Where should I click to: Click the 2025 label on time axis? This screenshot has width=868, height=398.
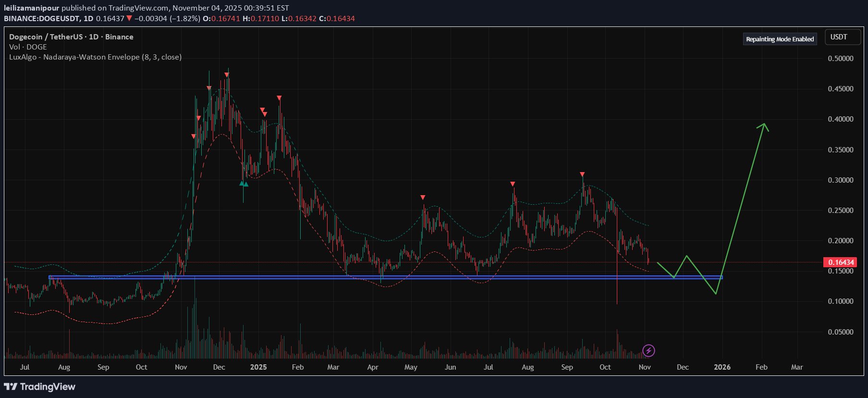click(258, 367)
